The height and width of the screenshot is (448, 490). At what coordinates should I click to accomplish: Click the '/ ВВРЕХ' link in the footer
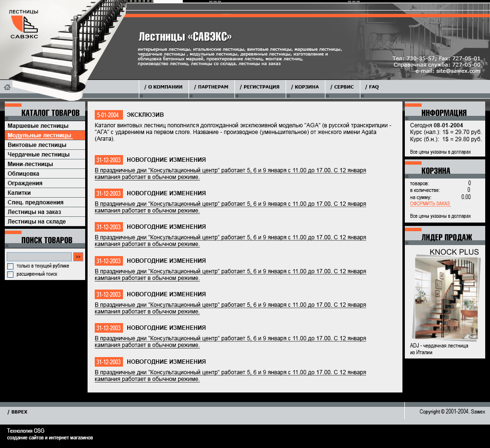pos(18,412)
